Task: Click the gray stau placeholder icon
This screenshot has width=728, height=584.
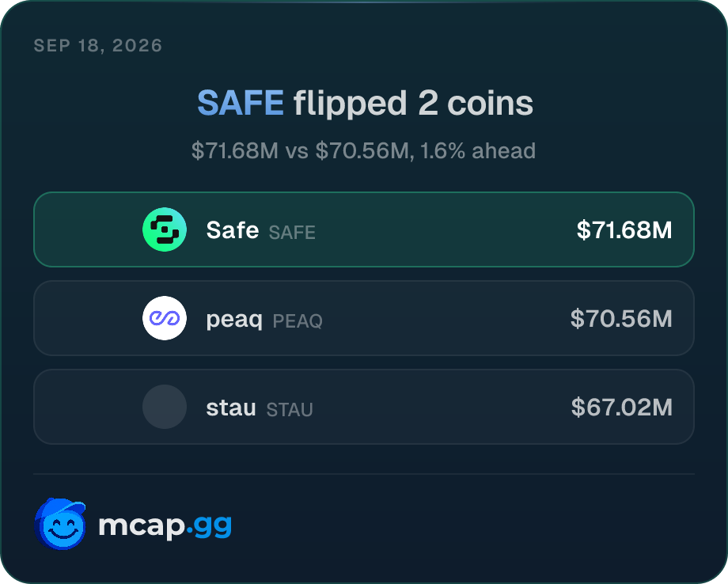Action: 165,407
